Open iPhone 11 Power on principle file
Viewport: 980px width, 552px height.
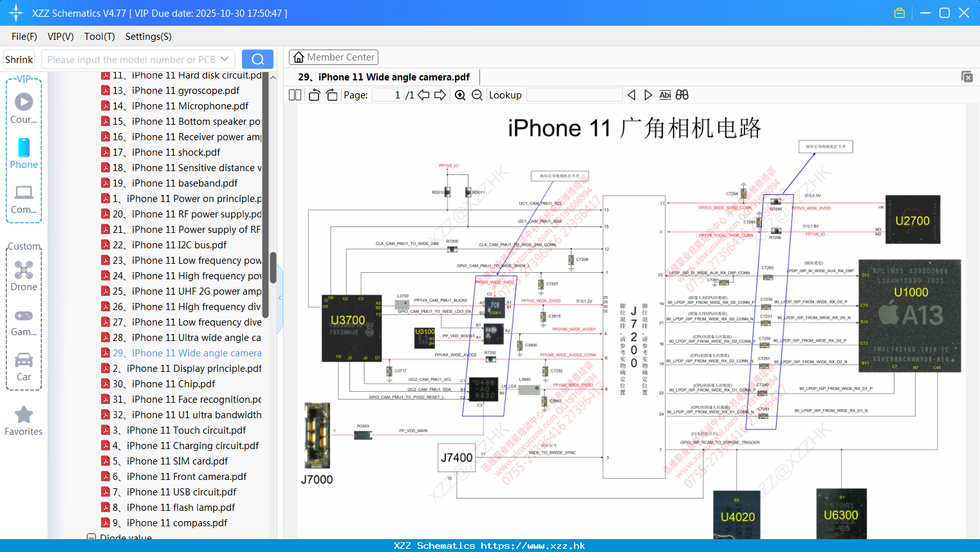pyautogui.click(x=181, y=199)
